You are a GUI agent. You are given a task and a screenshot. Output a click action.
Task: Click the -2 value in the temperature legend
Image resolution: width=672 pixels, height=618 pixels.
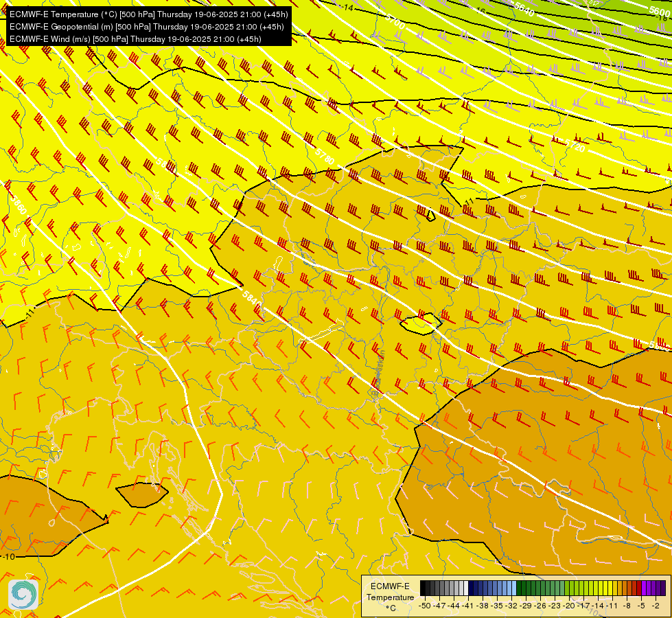click(x=656, y=606)
